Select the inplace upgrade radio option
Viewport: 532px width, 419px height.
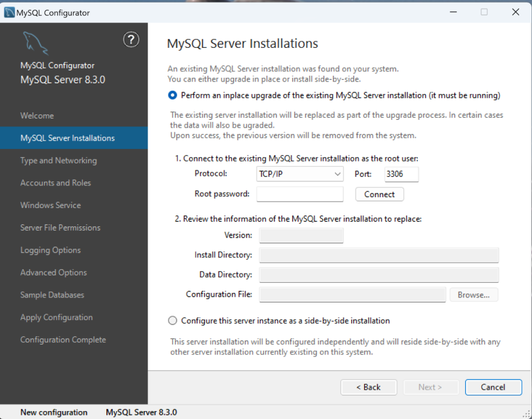[x=172, y=96]
